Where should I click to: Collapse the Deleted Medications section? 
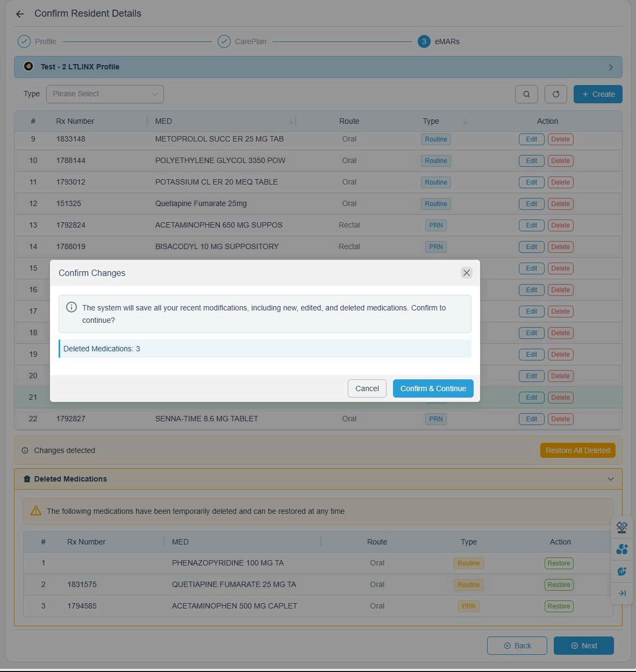(x=610, y=479)
